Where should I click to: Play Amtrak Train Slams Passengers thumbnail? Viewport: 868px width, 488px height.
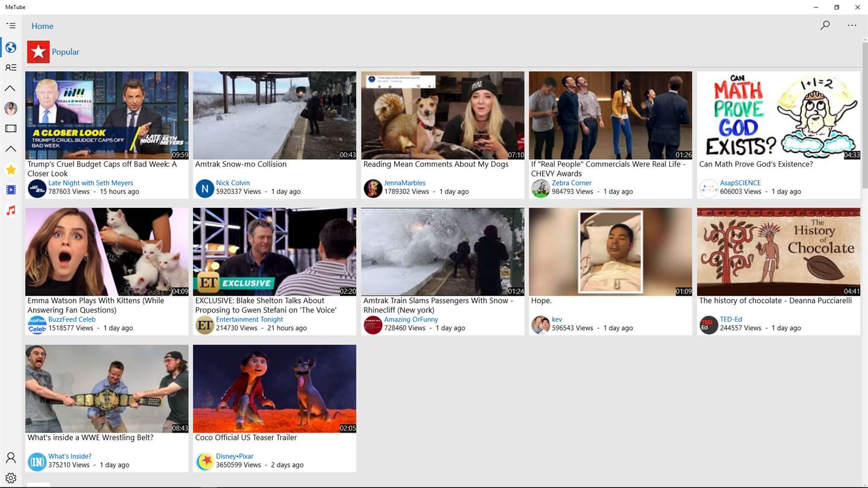click(x=442, y=252)
